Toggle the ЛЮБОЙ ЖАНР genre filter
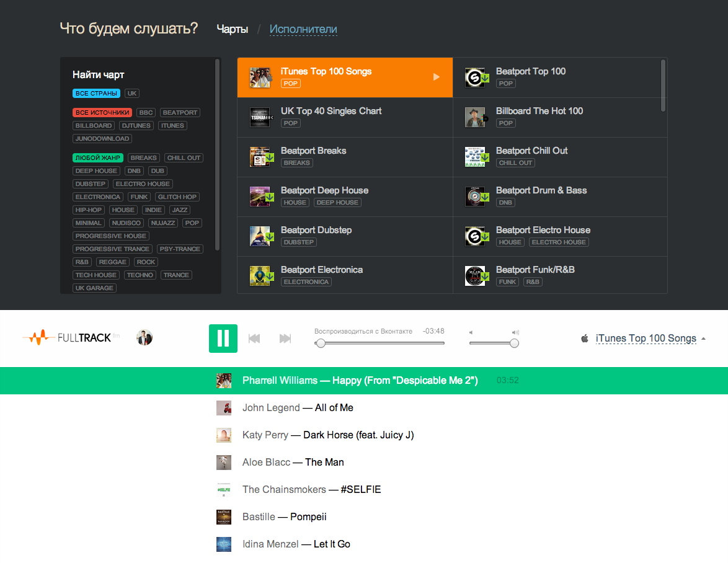The image size is (728, 563). [x=97, y=158]
